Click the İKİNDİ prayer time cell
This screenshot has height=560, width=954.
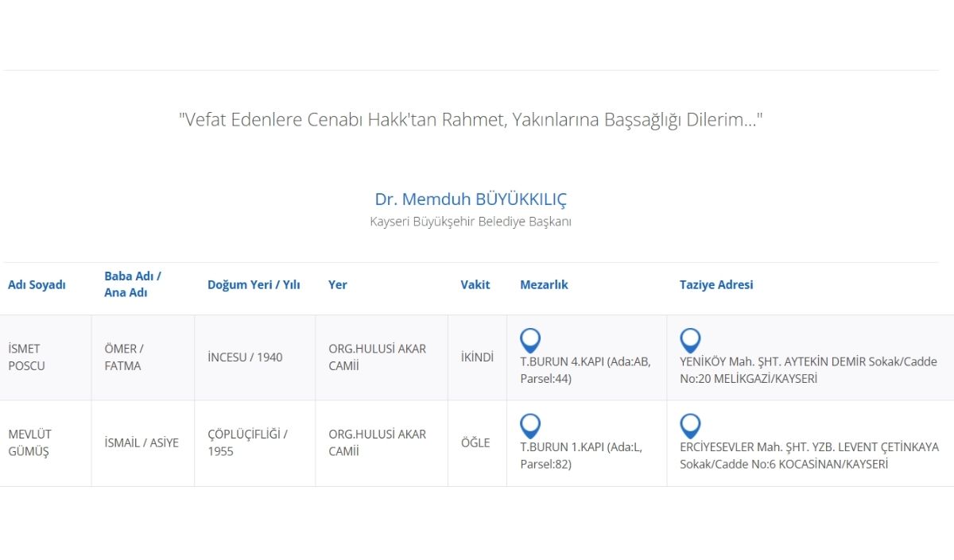477,357
